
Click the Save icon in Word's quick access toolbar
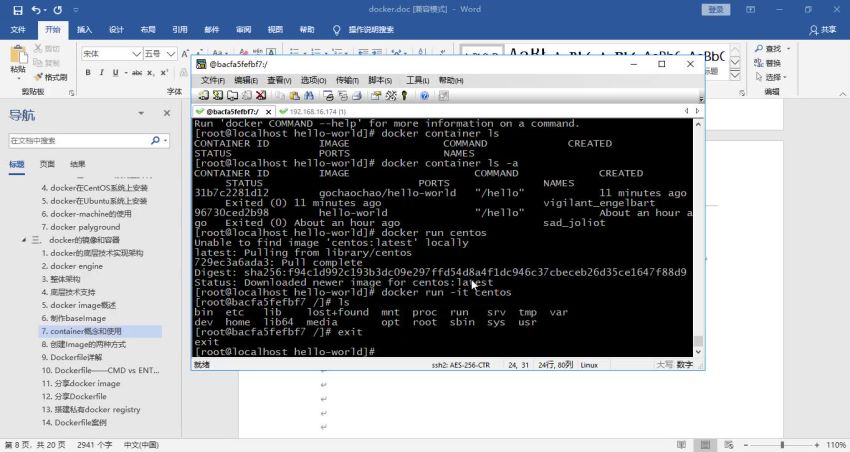(x=18, y=10)
